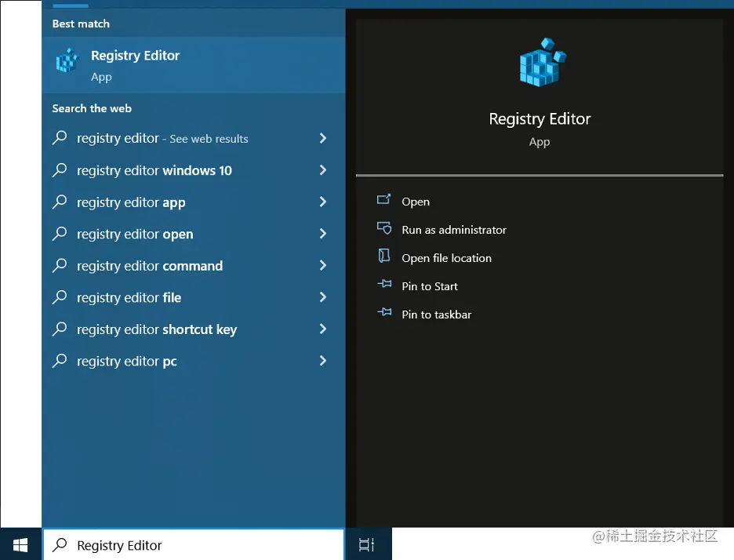Select the 'registry editor file' suggestion
The width and height of the screenshot is (734, 560).
click(x=194, y=297)
